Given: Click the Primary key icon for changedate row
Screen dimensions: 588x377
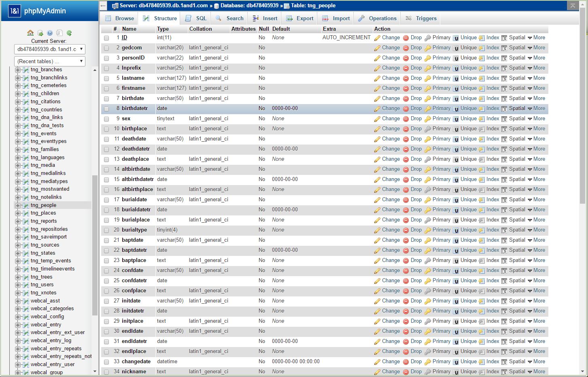Looking at the screenshot, I should pos(428,362).
